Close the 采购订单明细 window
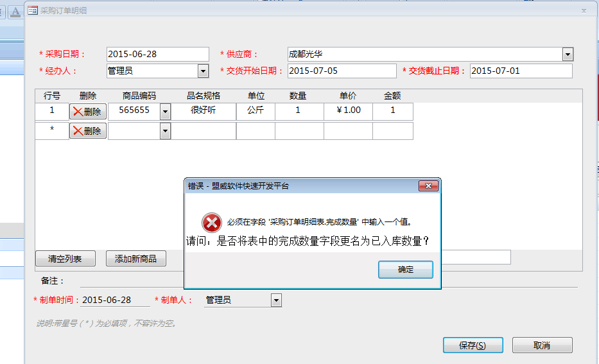 pyautogui.click(x=583, y=10)
